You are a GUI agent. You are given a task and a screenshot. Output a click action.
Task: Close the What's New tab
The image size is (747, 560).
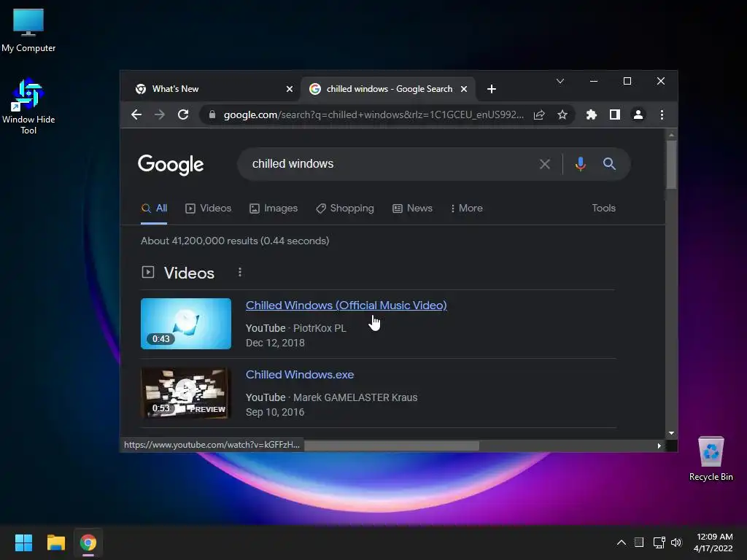pyautogui.click(x=289, y=89)
